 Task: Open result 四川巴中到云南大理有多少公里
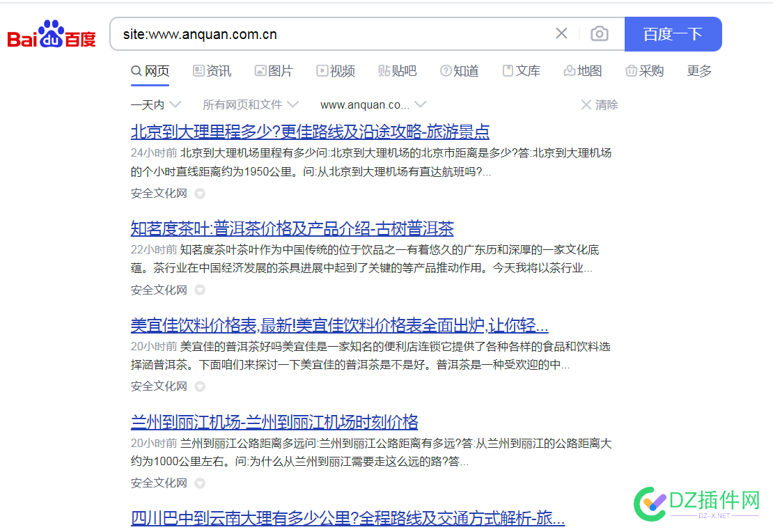pos(348,518)
